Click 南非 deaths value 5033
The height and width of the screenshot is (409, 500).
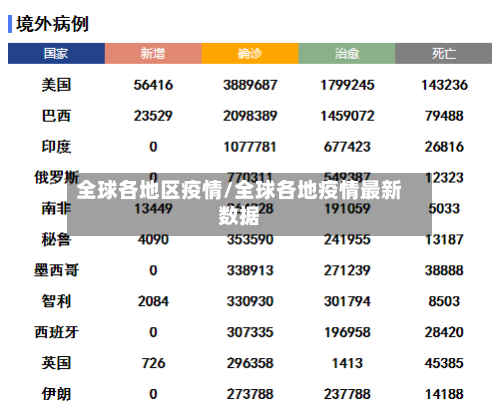(444, 209)
